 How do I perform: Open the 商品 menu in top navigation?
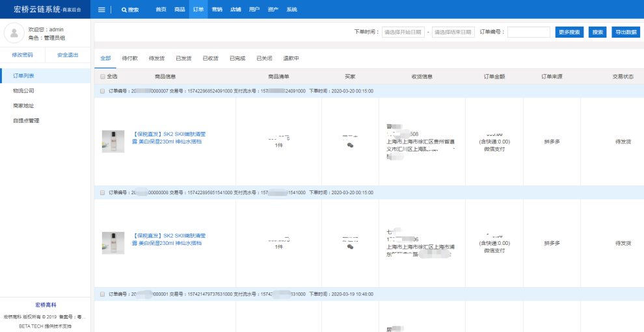click(x=180, y=10)
